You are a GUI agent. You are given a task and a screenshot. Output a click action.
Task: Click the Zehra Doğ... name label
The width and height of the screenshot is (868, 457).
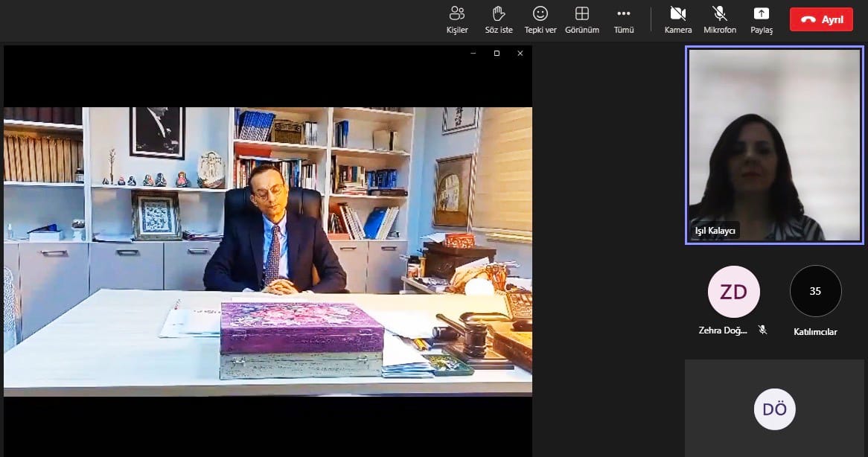click(x=722, y=330)
